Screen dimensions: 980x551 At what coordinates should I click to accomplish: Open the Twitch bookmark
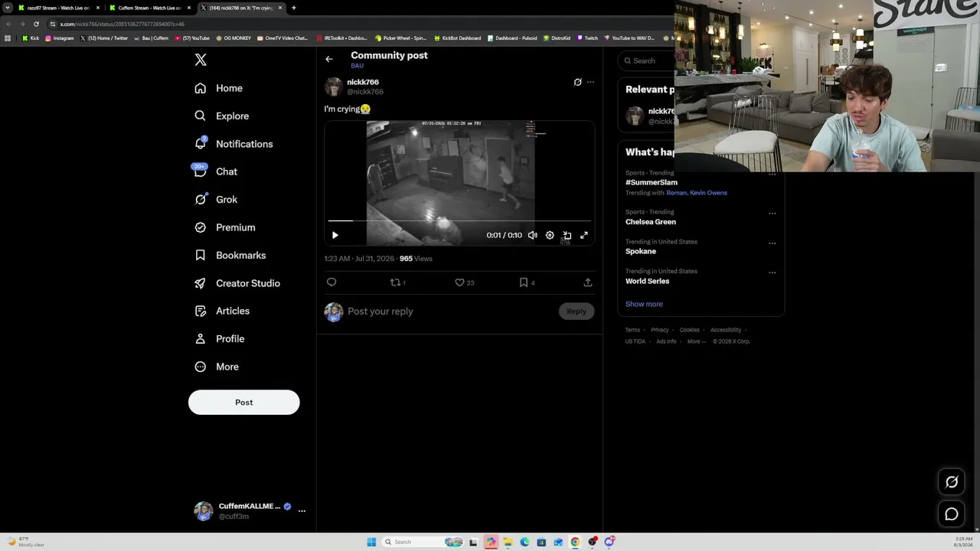[588, 38]
